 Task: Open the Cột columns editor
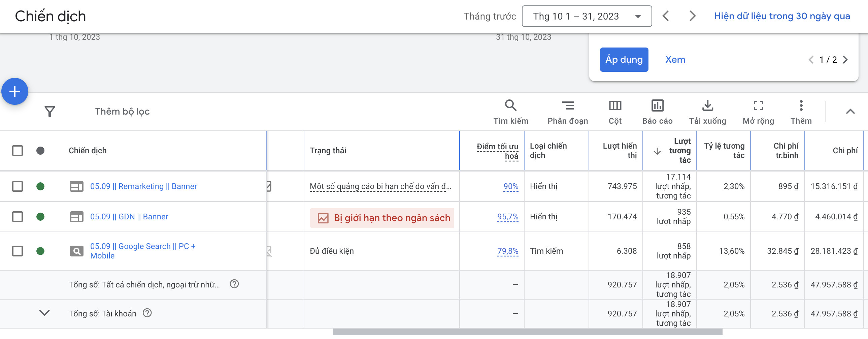pyautogui.click(x=615, y=112)
